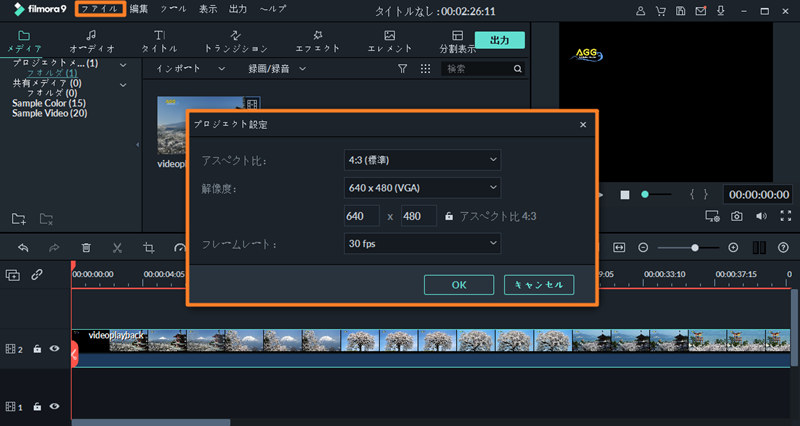Select the cut scissors tool in timeline toolbar
This screenshot has height=426, width=800.
point(117,248)
